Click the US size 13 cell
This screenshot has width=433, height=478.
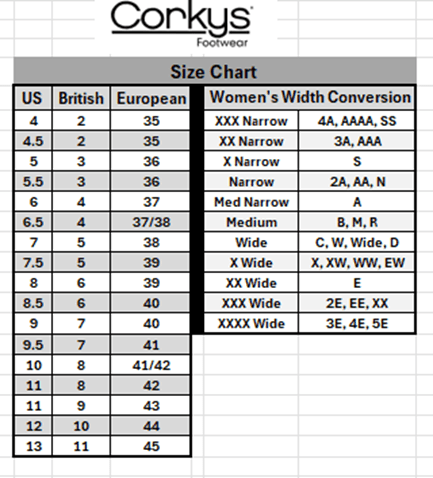coord(33,446)
